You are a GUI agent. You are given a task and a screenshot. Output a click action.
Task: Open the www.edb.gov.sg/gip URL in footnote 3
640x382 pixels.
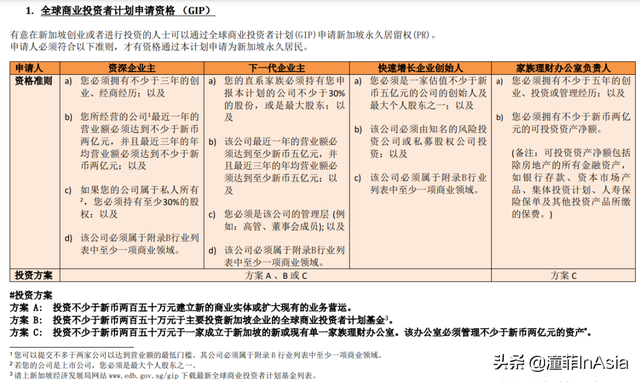click(144, 375)
